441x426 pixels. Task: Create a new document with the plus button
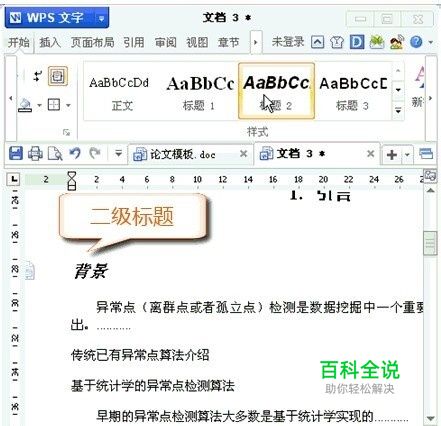(x=392, y=155)
